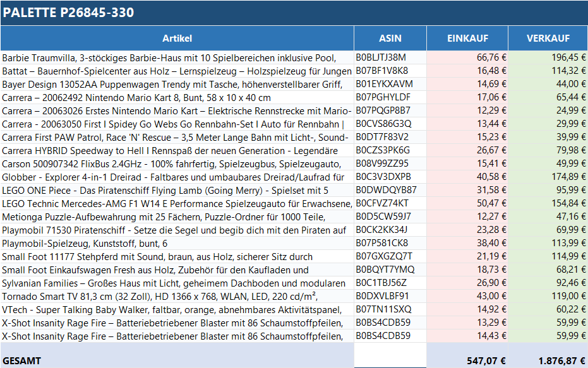Click the Tornado Smart TV article cell
The width and height of the screenshot is (588, 368).
[x=177, y=296]
